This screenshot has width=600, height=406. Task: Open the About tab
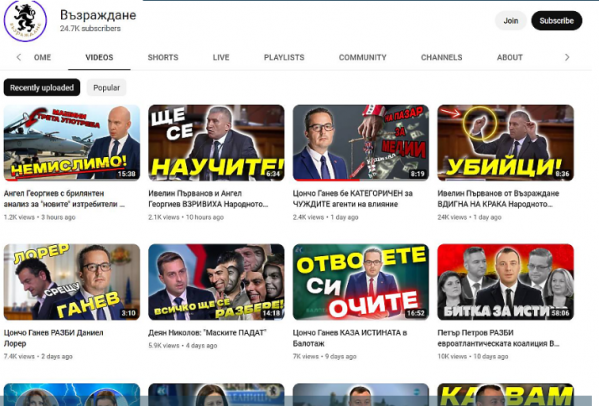[x=510, y=58]
